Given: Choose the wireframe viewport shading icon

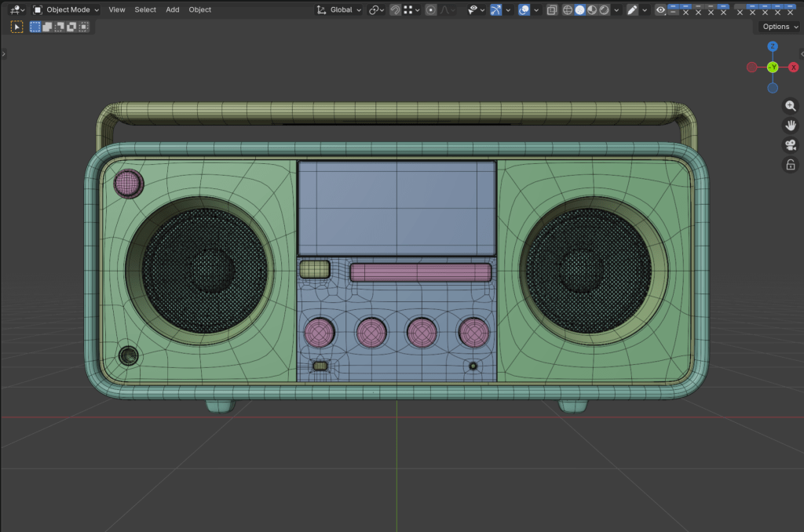Looking at the screenshot, I should click(567, 10).
